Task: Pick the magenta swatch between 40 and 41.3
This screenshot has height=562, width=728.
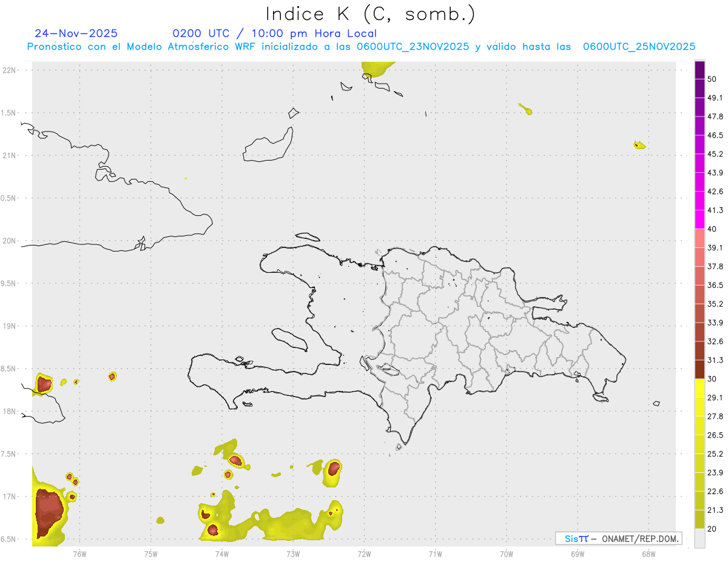Action: click(x=699, y=219)
